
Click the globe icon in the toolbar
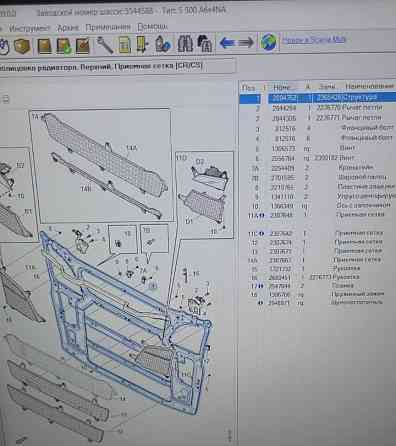(269, 42)
